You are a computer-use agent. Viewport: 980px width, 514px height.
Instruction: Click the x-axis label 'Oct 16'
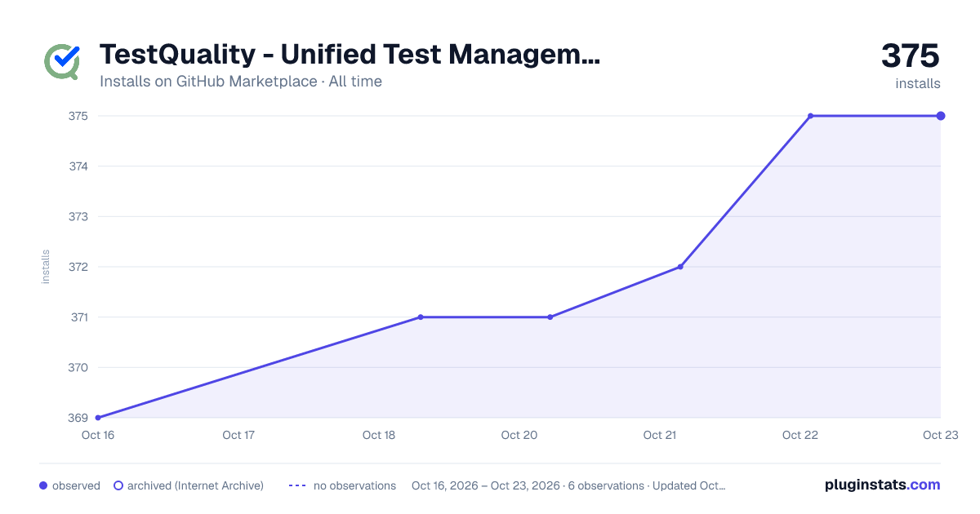(97, 435)
